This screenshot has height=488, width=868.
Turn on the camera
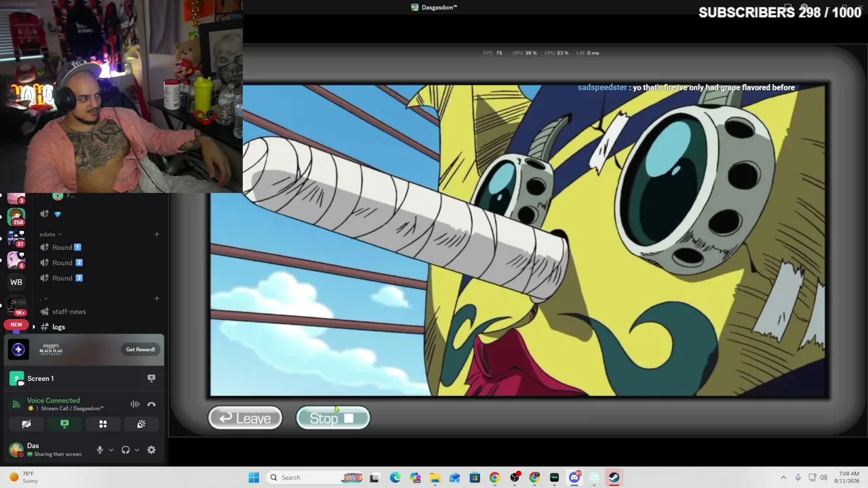pyautogui.click(x=26, y=424)
